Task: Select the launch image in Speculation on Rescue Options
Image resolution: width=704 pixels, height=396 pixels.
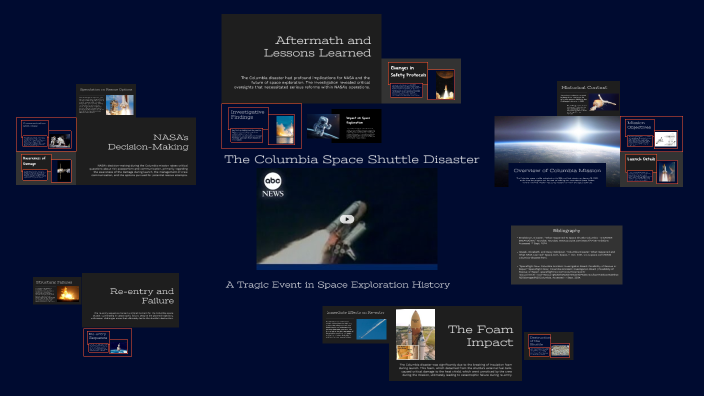Action: pos(119,105)
